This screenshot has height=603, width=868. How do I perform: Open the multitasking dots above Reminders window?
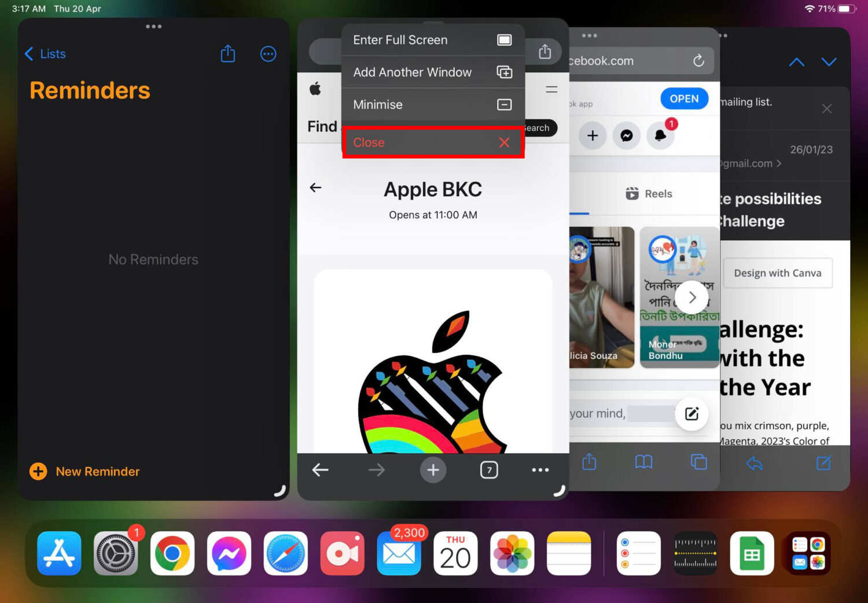coord(154,27)
